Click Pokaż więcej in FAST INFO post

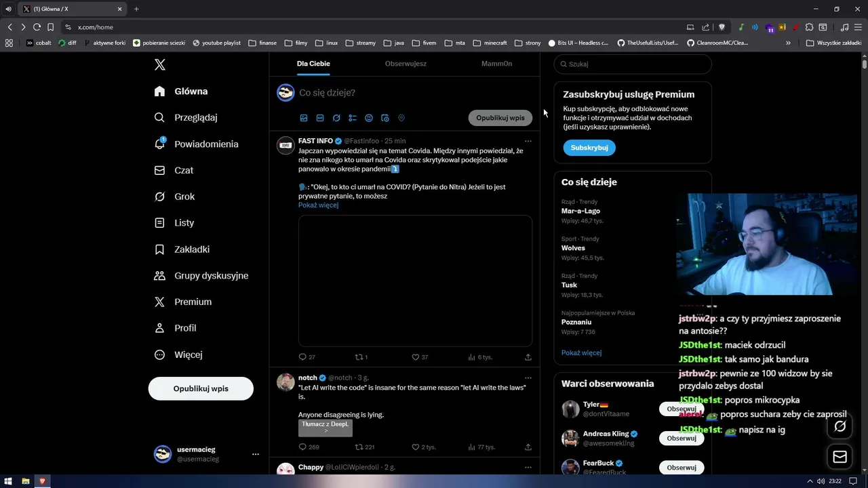318,205
